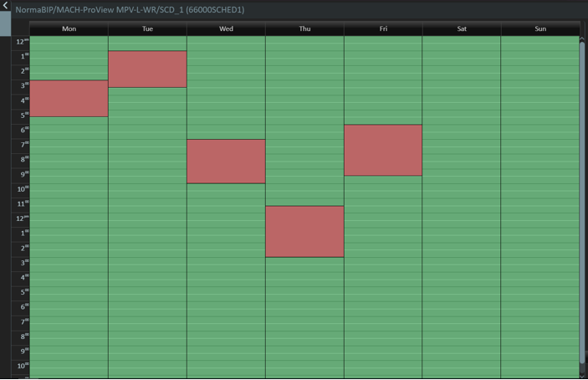Screen dimensions: 588x380
Task: Click the back arrow at top-left
Action: tap(6, 7)
